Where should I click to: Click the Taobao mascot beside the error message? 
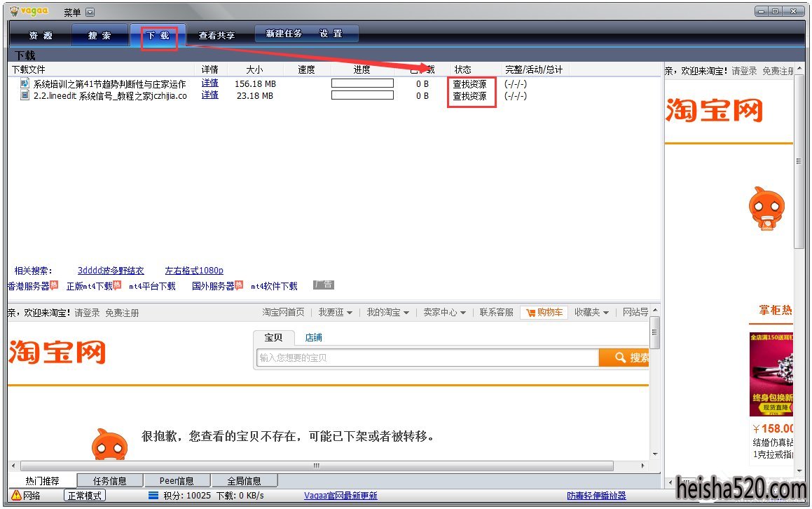click(x=109, y=444)
